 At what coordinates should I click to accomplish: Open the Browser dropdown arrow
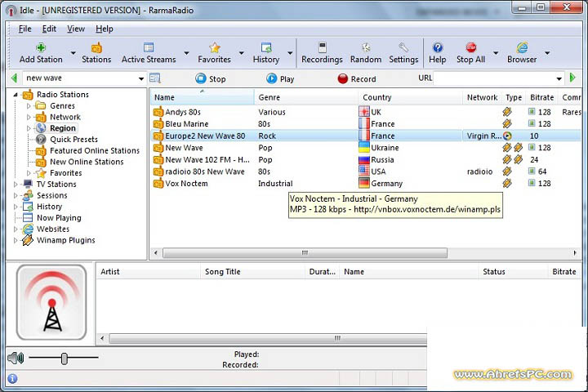tap(547, 53)
